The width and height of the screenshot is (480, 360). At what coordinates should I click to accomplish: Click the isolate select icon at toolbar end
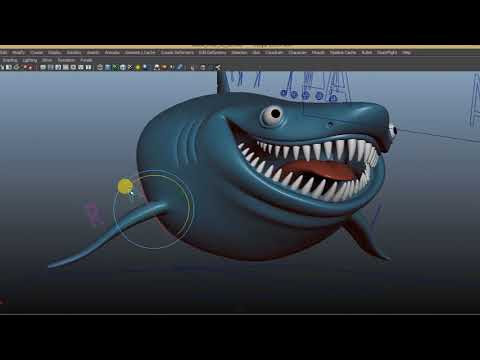tap(218, 67)
